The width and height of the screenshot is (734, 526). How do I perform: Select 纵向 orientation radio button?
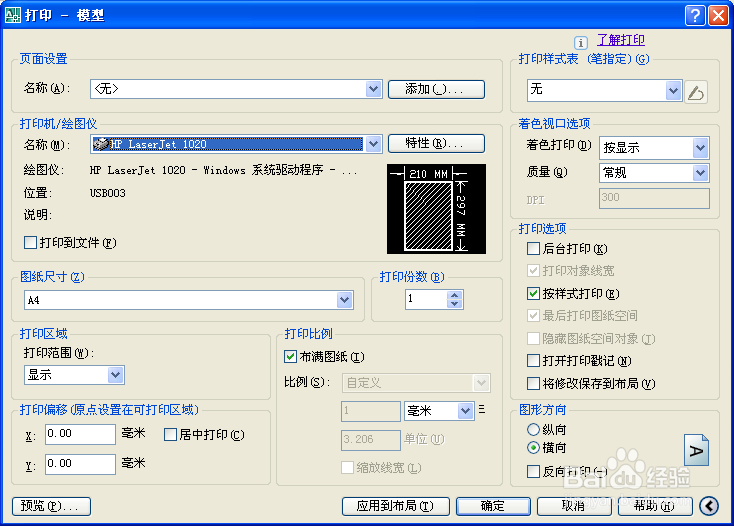[x=533, y=429]
